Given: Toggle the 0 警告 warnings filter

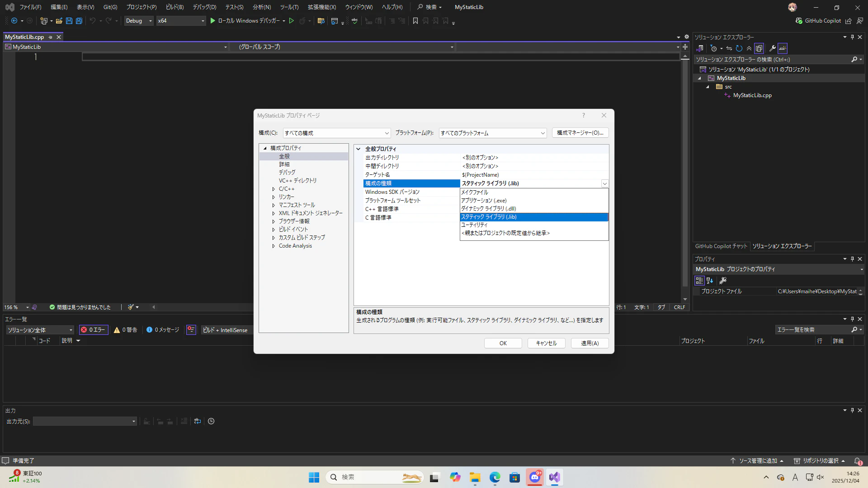Looking at the screenshot, I should point(126,330).
